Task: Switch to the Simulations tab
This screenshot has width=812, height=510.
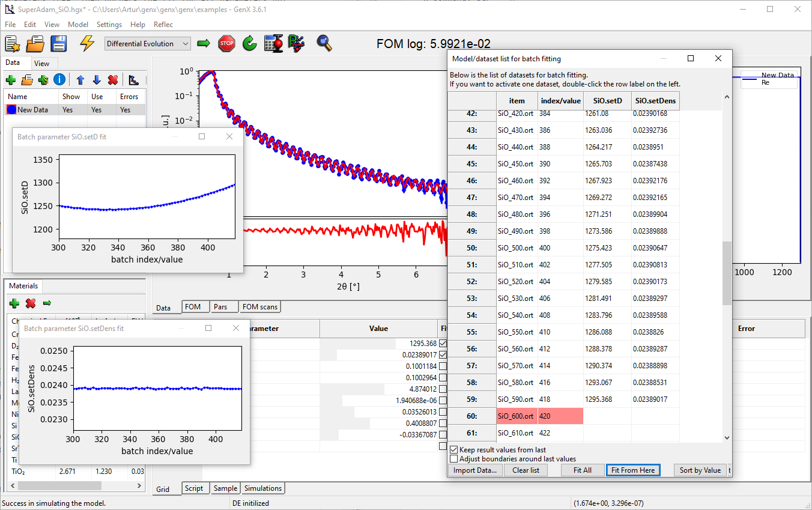Action: pos(263,488)
